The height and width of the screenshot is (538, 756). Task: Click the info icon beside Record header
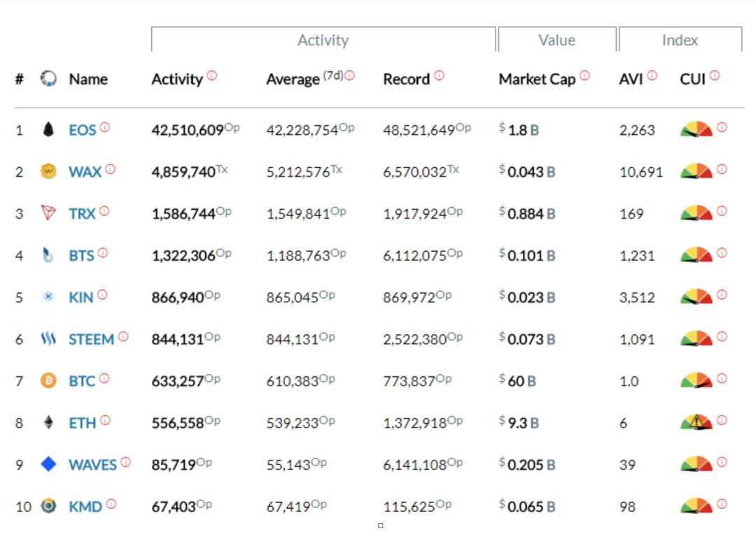[439, 76]
